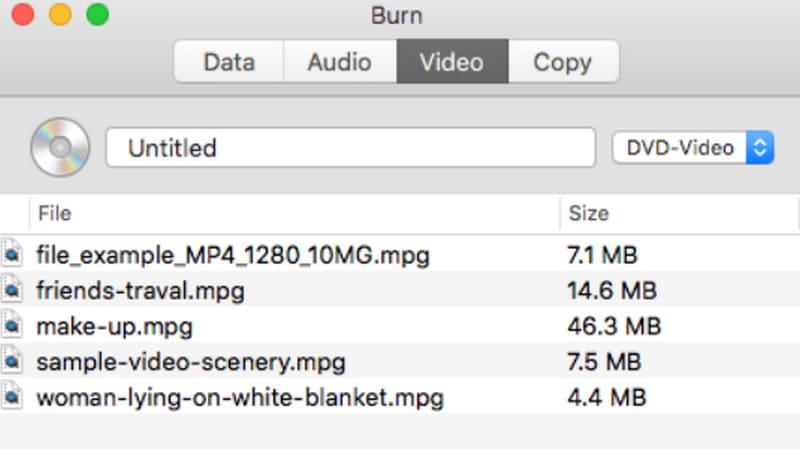The image size is (800, 464).
Task: Click the file icon for file_example_MP4_1280_10MG.mpg
Action: pos(12,255)
